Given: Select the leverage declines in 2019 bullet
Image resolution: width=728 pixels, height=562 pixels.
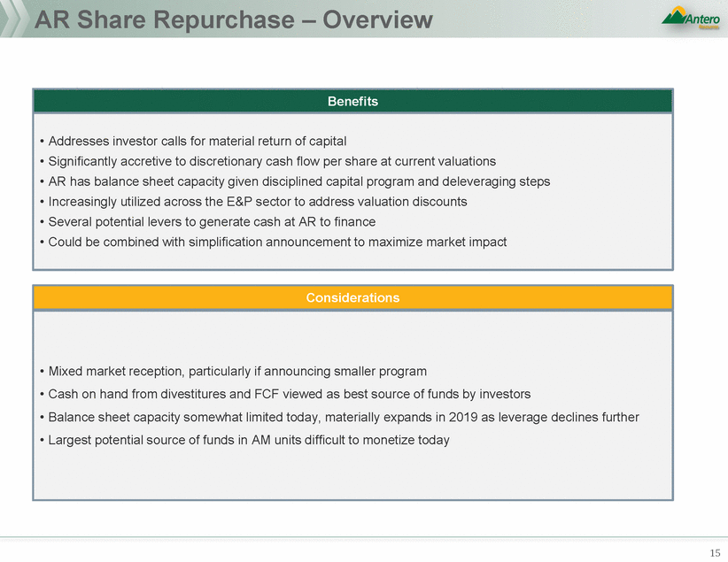Looking at the screenshot, I should [339, 419].
